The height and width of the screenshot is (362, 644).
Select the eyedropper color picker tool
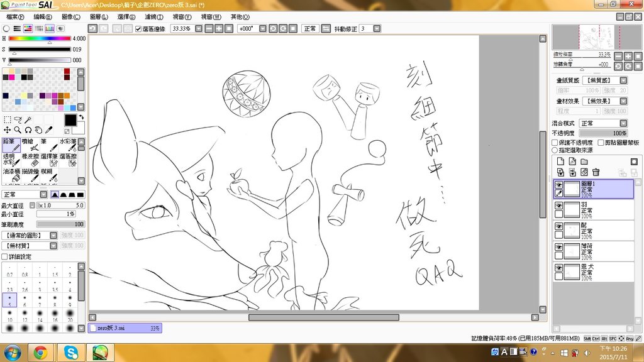click(48, 129)
